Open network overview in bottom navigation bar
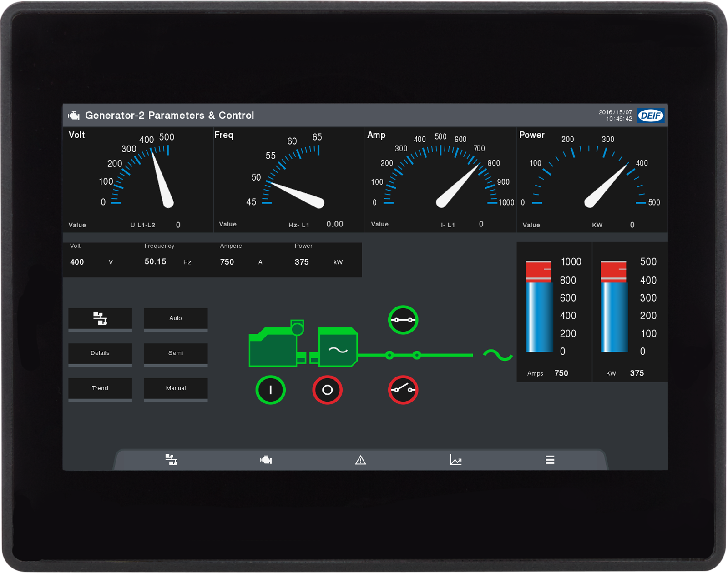The height and width of the screenshot is (573, 728). 171,460
